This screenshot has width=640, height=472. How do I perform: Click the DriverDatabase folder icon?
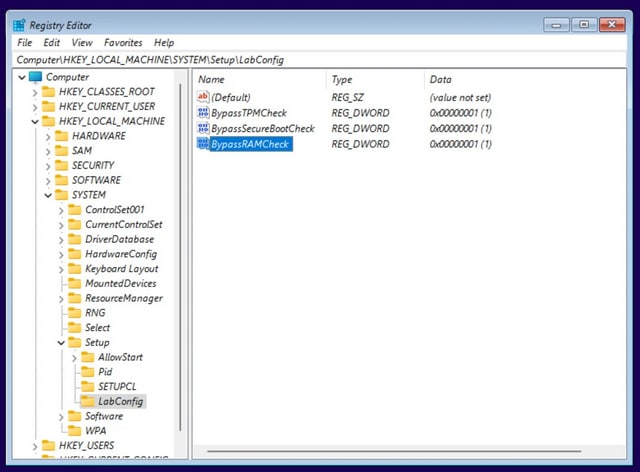[x=75, y=239]
